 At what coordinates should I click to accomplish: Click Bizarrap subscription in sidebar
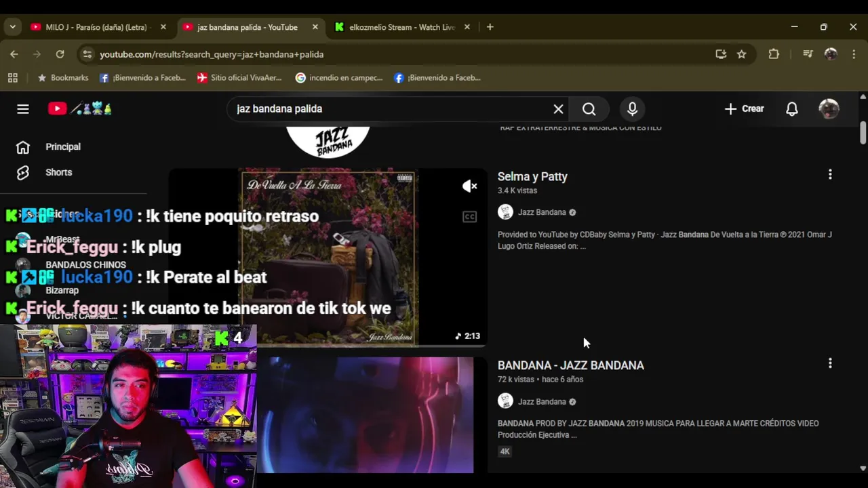[61, 290]
